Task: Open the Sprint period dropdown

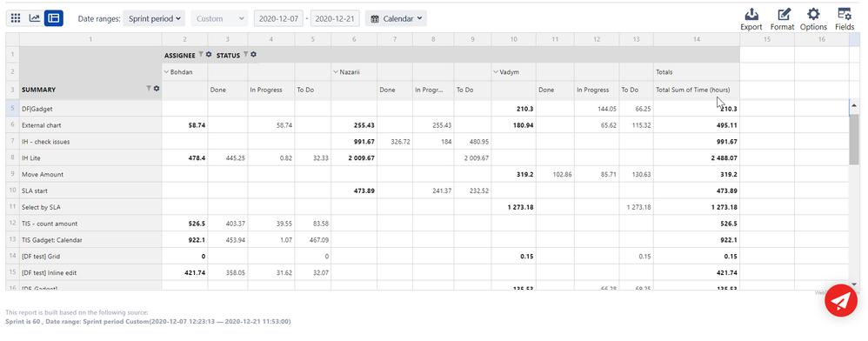Action: pos(154,18)
